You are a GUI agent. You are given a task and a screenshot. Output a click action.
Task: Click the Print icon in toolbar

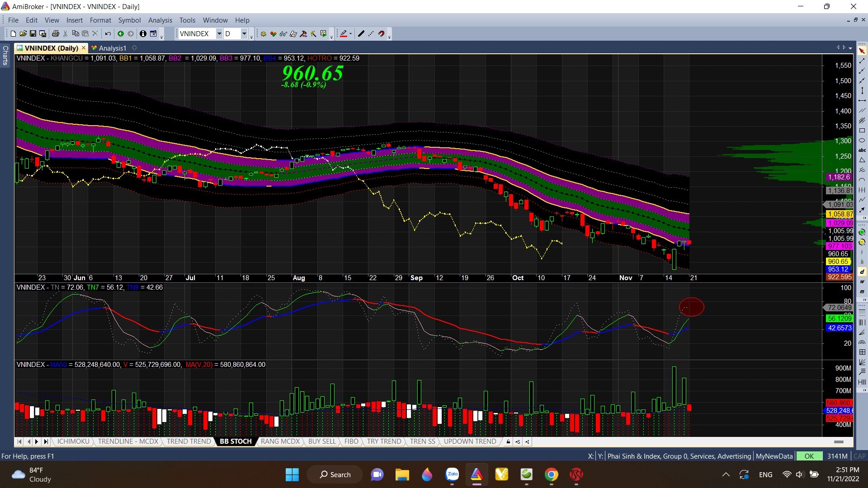tap(56, 33)
